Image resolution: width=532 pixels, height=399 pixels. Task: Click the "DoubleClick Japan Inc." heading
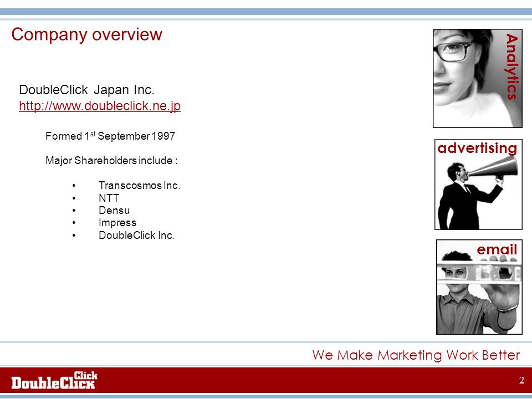[x=87, y=90]
